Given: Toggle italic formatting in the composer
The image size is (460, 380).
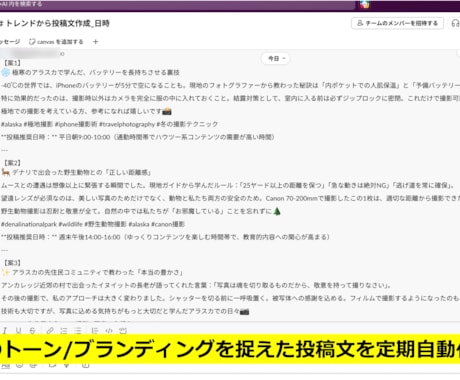Looking at the screenshot, I should pos(5,330).
